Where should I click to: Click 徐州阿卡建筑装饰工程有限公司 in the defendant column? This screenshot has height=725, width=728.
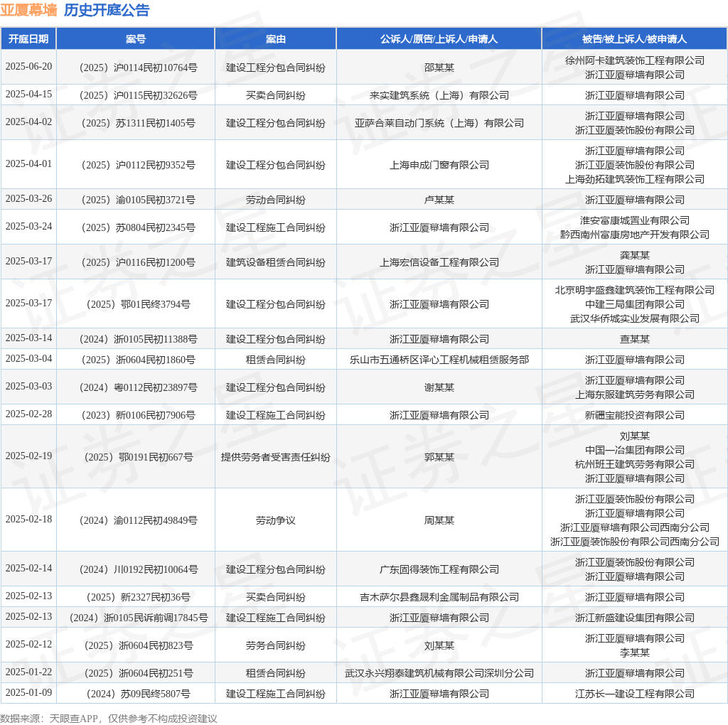click(635, 60)
